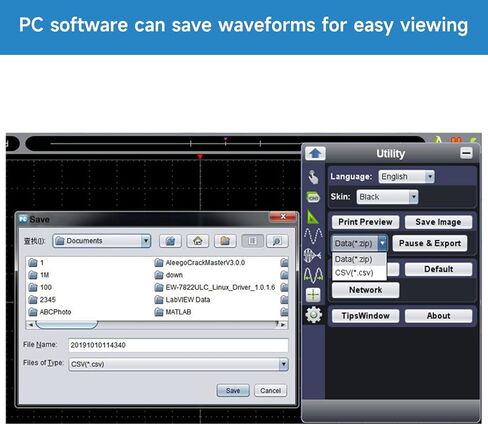Select the MATLAB folder
The width and height of the screenshot is (488, 425).
(173, 312)
